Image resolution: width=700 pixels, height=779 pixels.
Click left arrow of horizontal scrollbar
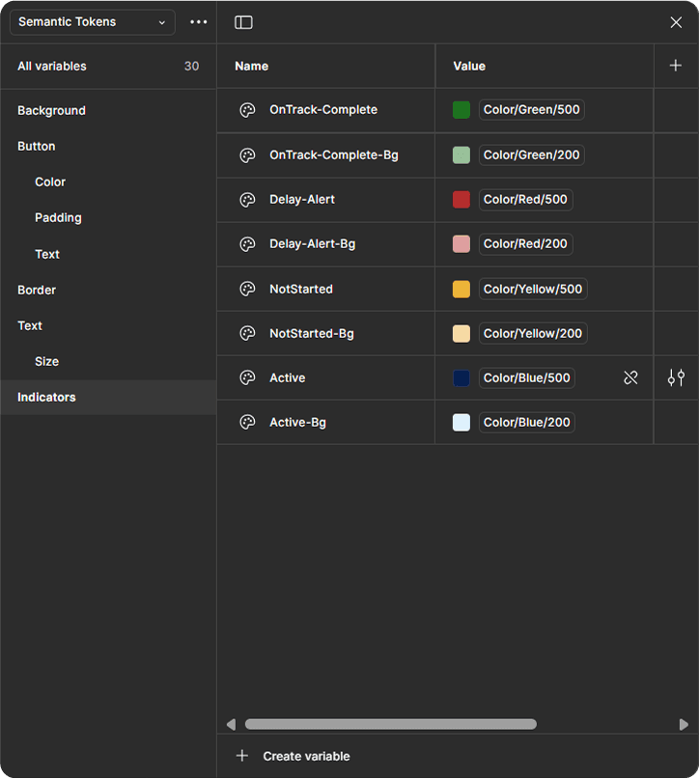tap(231, 724)
